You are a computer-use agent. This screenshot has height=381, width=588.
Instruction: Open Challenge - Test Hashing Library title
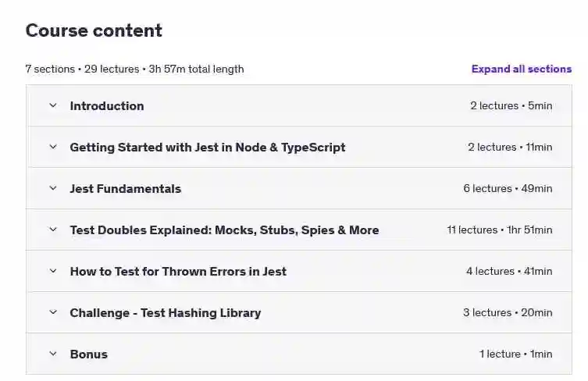click(x=166, y=313)
